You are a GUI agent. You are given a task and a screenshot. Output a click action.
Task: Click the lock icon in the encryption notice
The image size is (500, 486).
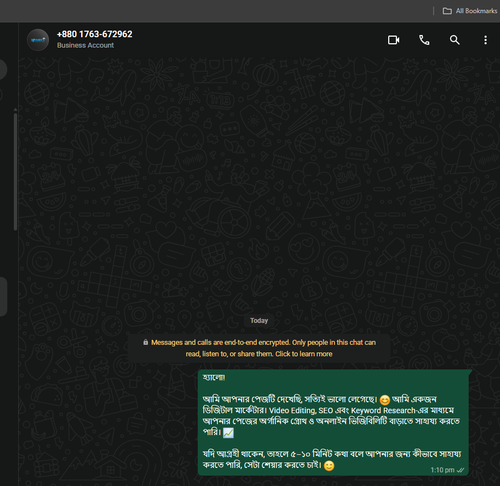(x=145, y=342)
